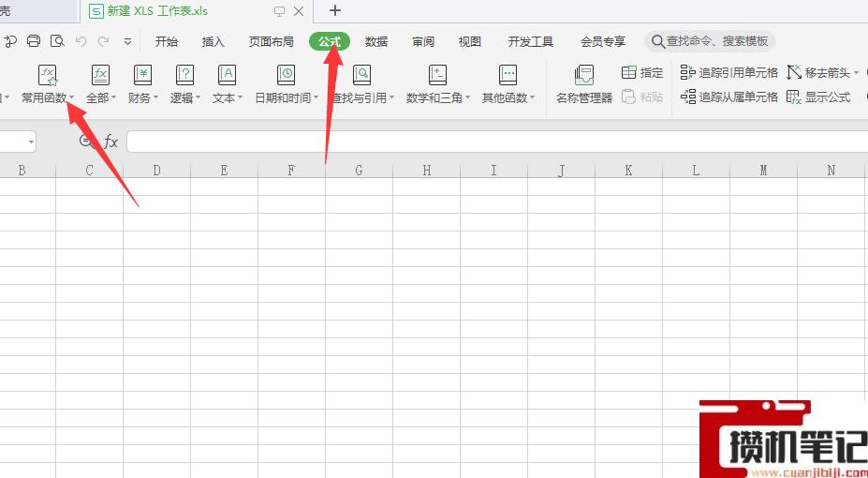This screenshot has height=478, width=868.
Task: Click the 查找命令、搜索模板 search box
Action: [710, 41]
